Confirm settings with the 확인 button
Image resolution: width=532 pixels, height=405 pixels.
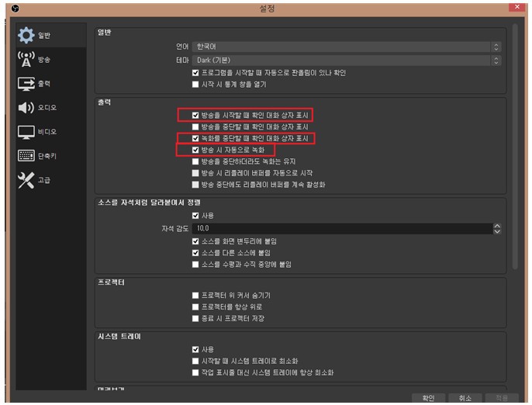pyautogui.click(x=429, y=398)
